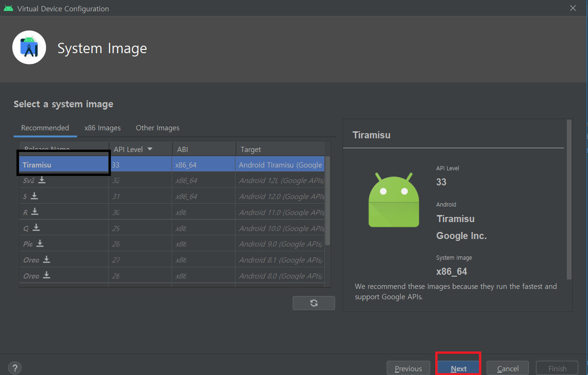Click the refresh system images button
Viewport: 588px width, 375px height.
(314, 303)
